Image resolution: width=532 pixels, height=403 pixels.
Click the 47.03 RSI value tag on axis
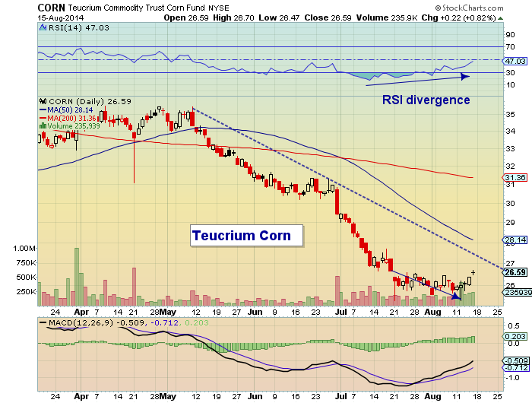point(515,61)
